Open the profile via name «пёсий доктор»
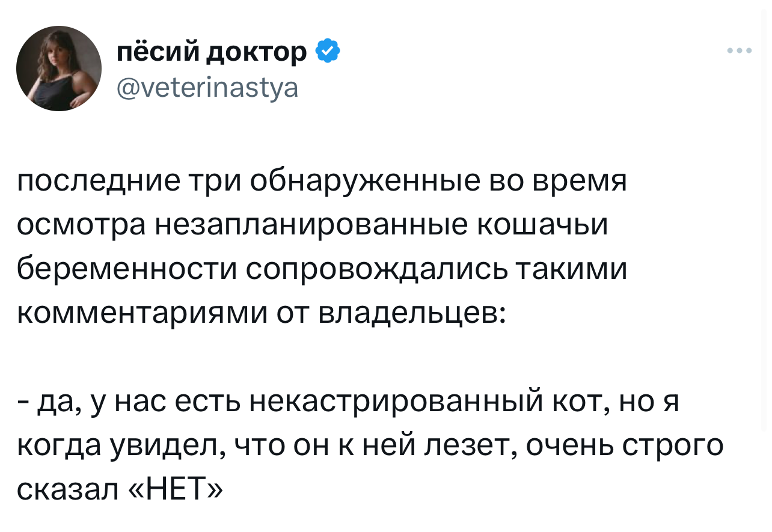The height and width of the screenshot is (532, 772). pyautogui.click(x=212, y=54)
